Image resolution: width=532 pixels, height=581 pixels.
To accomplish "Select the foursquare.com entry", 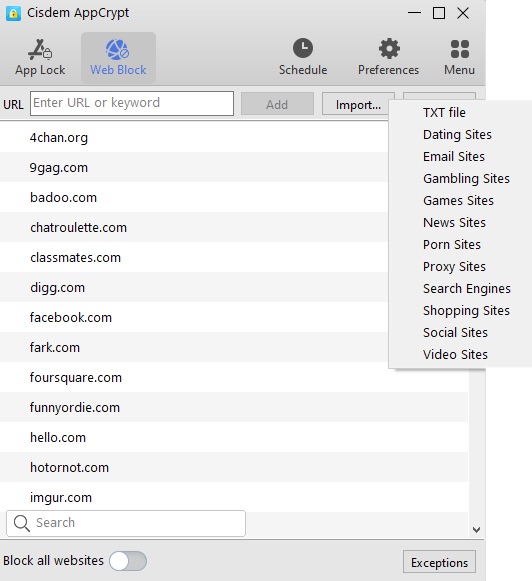I will pos(234,378).
